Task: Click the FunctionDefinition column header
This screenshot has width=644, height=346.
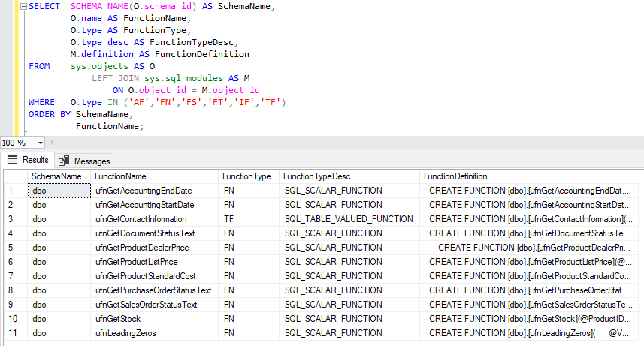Action: (455, 176)
